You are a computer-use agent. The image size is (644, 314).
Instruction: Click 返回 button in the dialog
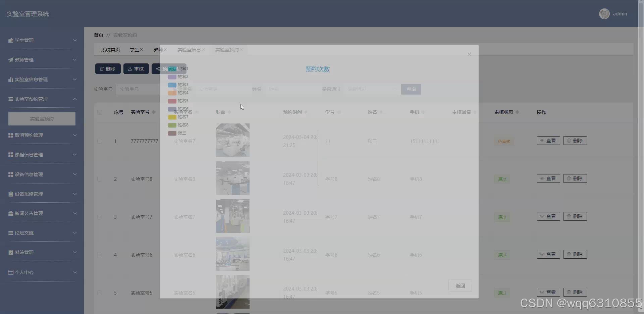coord(460,286)
